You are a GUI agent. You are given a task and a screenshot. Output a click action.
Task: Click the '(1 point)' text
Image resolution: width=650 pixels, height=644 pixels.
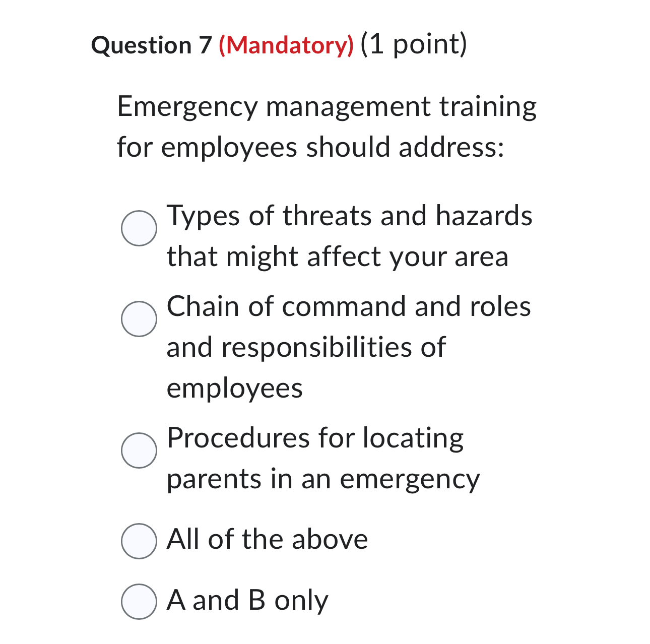click(412, 45)
